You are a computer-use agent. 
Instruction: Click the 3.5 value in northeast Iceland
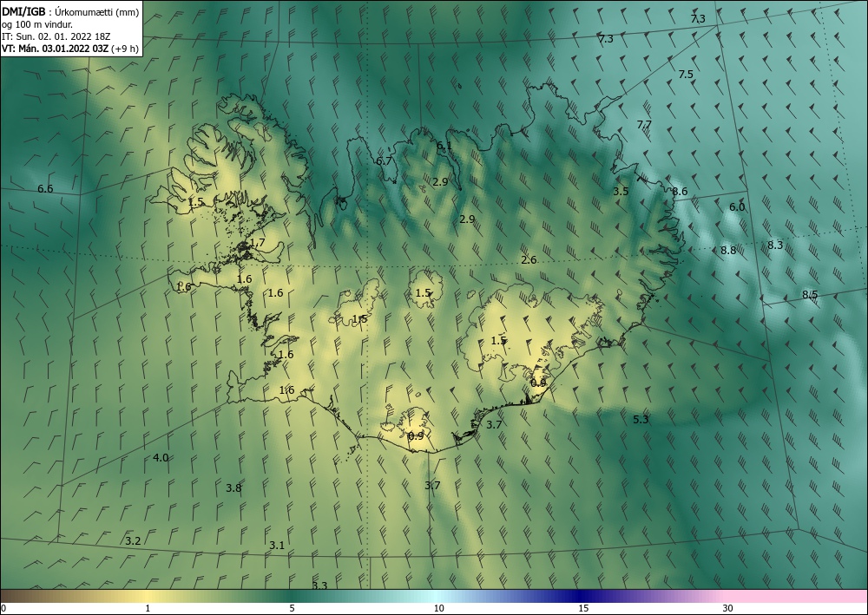[621, 192]
